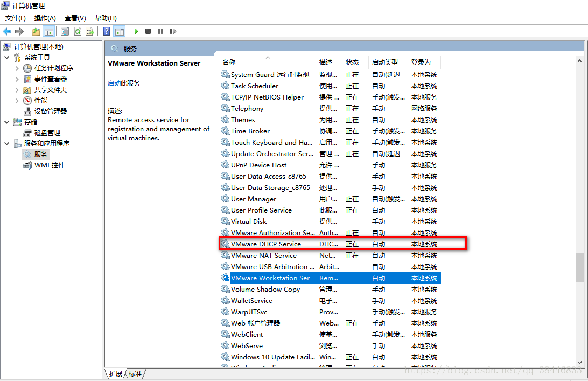Select the VMware Workstation Server row
This screenshot has height=381, width=588.
click(x=331, y=278)
